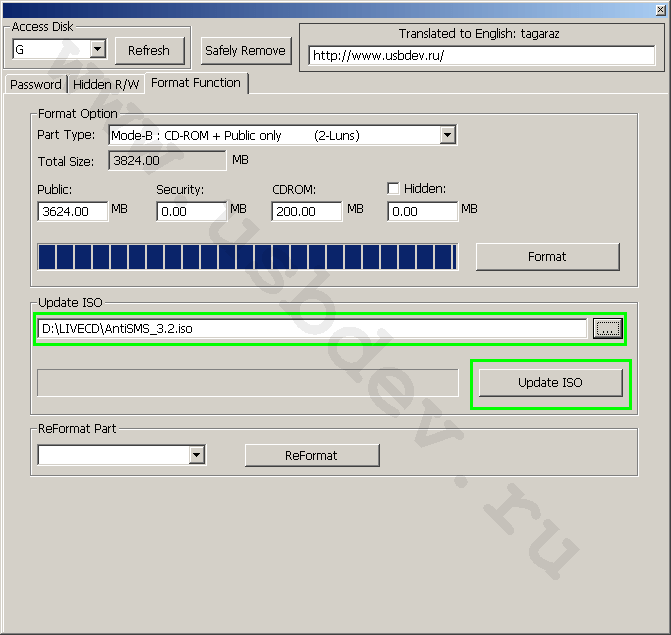This screenshot has width=671, height=635.
Task: Switch to the Password tab
Action: point(36,84)
